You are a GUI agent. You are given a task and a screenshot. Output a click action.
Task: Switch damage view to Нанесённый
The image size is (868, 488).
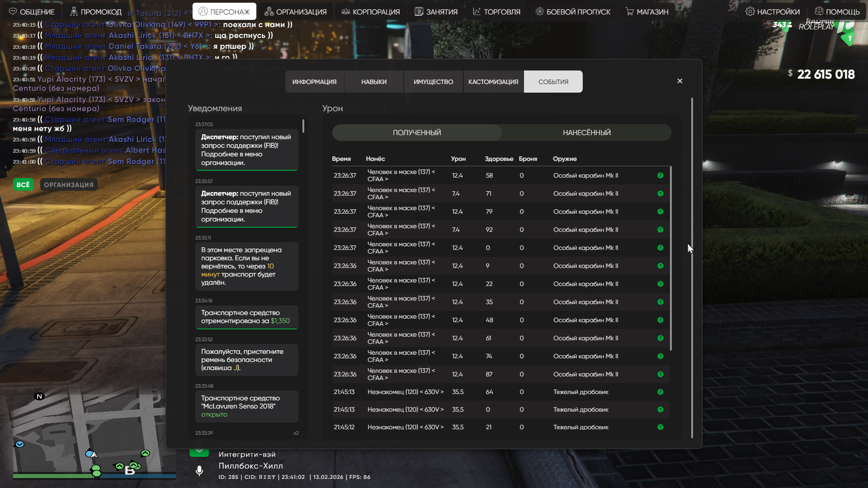(x=586, y=132)
